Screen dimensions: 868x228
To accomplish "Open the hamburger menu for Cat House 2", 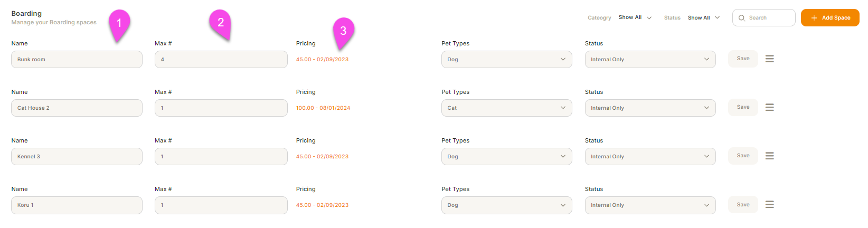I will [x=770, y=108].
